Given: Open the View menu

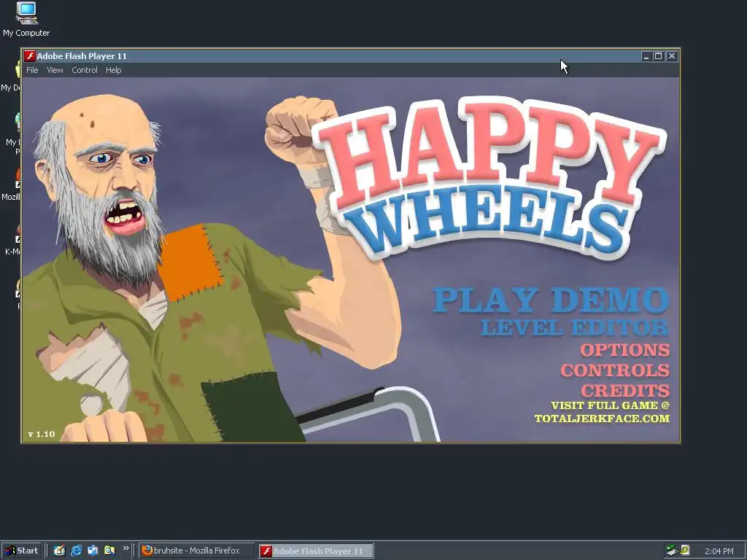Looking at the screenshot, I should tap(55, 70).
